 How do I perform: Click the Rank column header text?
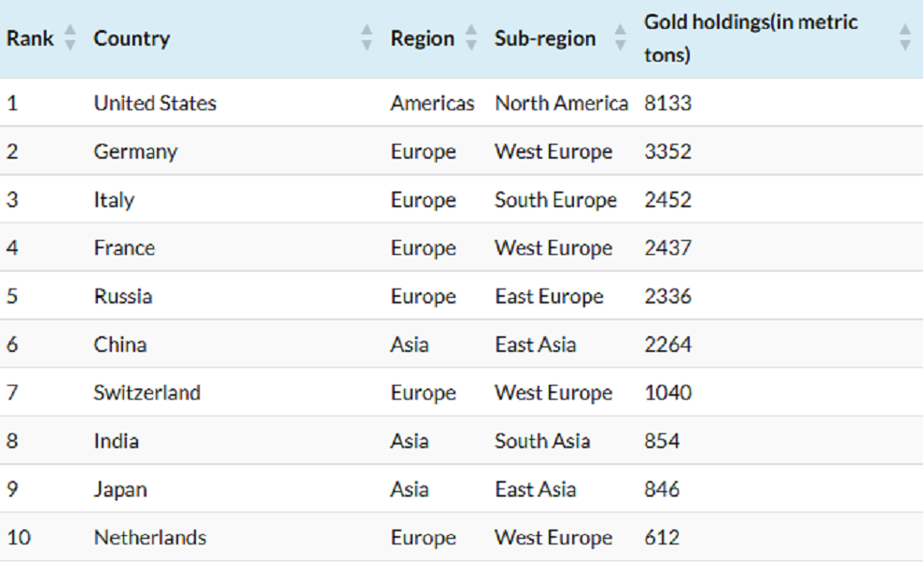click(x=30, y=38)
